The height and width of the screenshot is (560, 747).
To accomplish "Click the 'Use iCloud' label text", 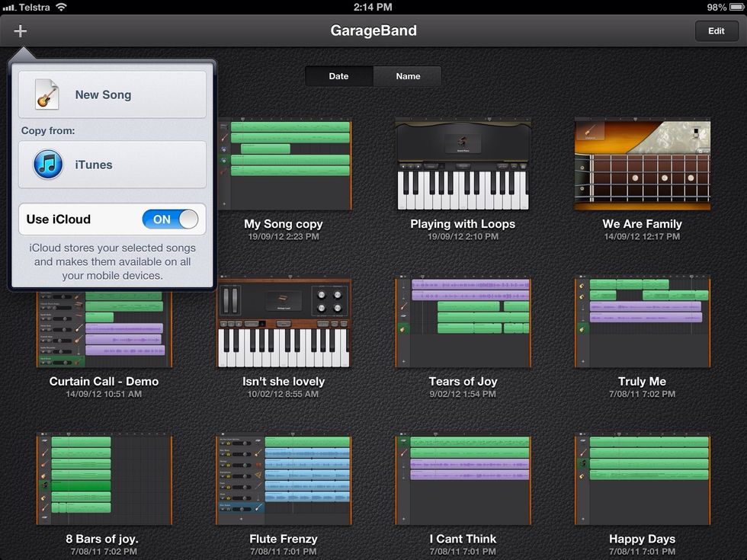I will click(58, 219).
